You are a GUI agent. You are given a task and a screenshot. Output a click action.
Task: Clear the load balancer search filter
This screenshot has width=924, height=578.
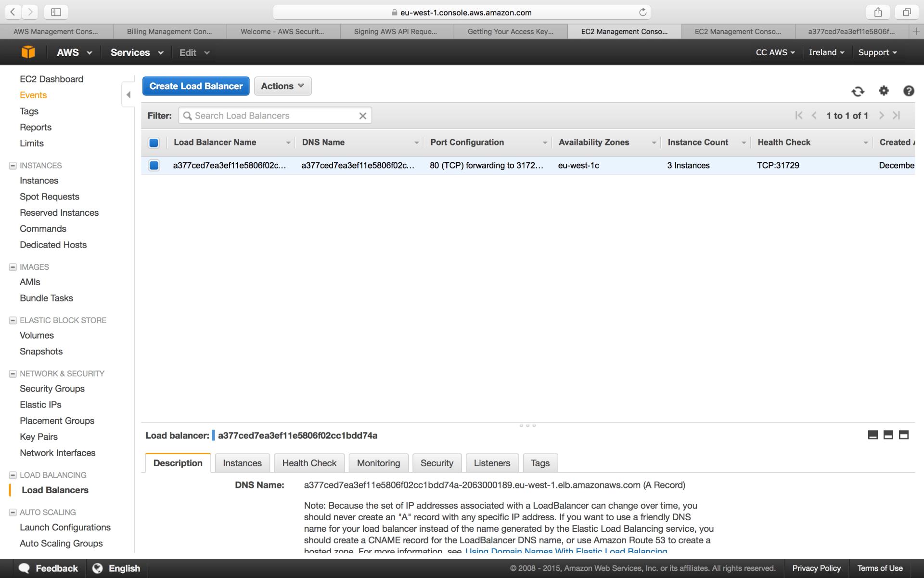pos(363,116)
